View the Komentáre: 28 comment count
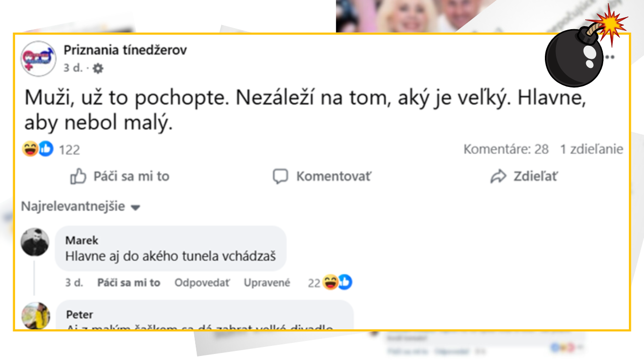 (507, 149)
